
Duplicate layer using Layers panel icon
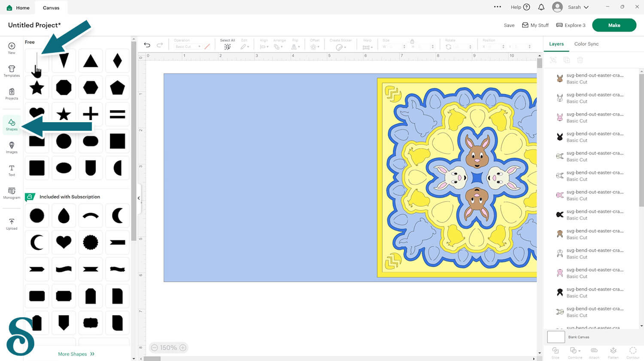(567, 60)
